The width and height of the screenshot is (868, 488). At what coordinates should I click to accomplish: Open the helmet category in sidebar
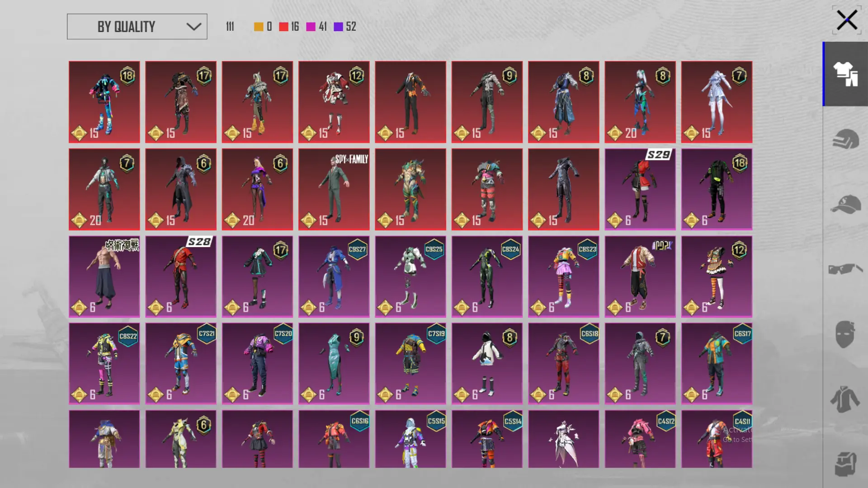pos(845,139)
